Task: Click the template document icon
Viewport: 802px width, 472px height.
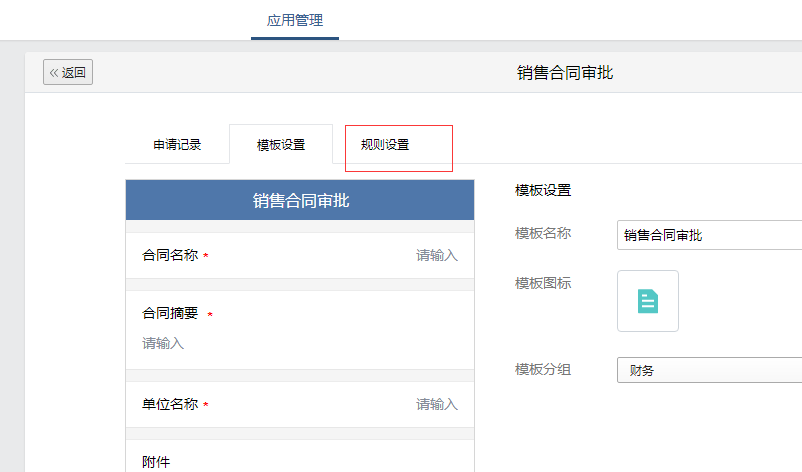Action: 648,301
